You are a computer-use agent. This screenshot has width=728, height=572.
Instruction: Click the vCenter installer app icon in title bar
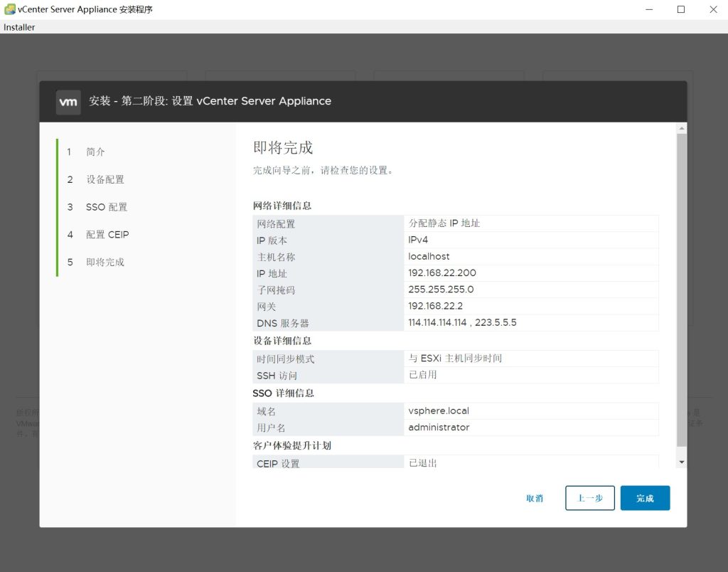[9, 9]
